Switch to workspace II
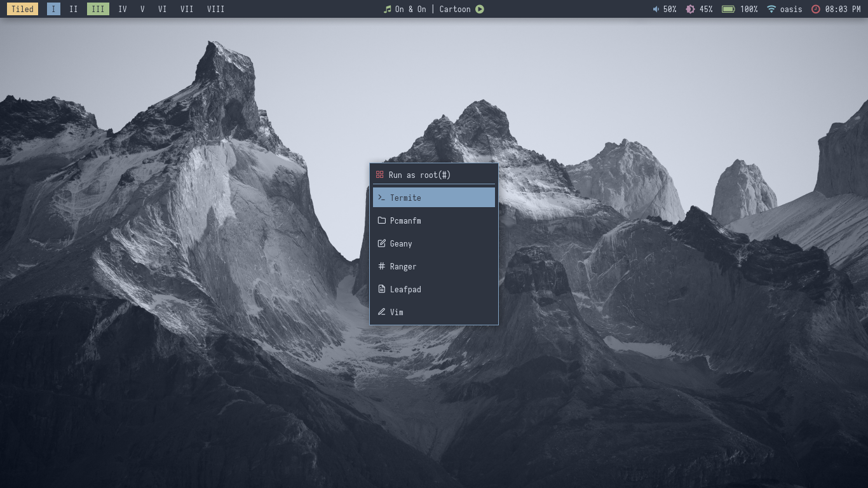The width and height of the screenshot is (868, 488). tap(74, 9)
